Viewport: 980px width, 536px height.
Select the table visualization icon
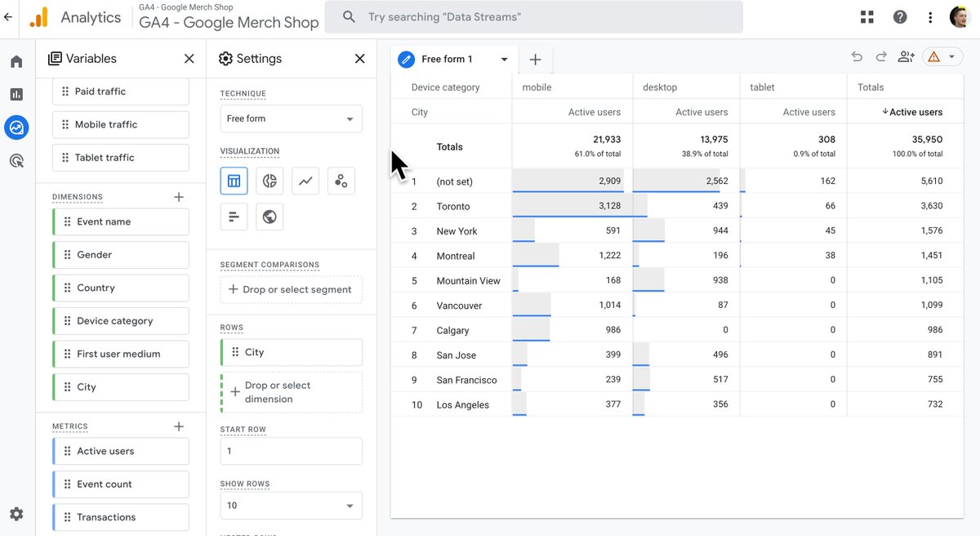pyautogui.click(x=234, y=181)
